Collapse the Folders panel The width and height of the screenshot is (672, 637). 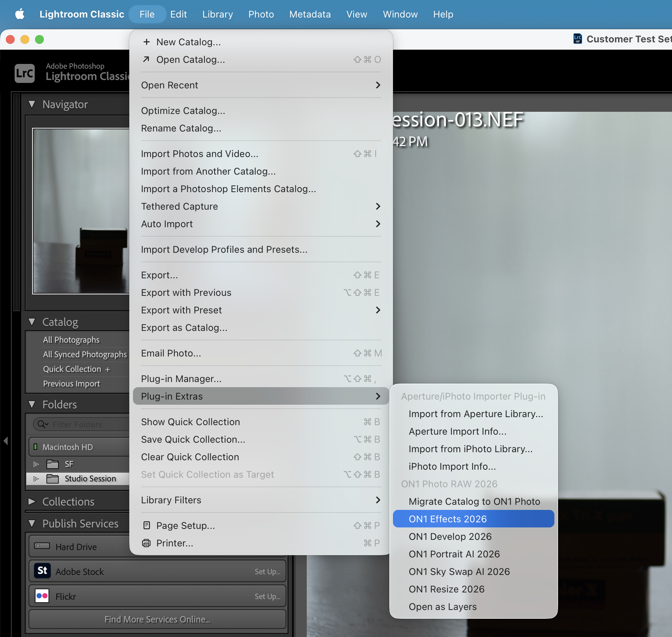coord(32,404)
